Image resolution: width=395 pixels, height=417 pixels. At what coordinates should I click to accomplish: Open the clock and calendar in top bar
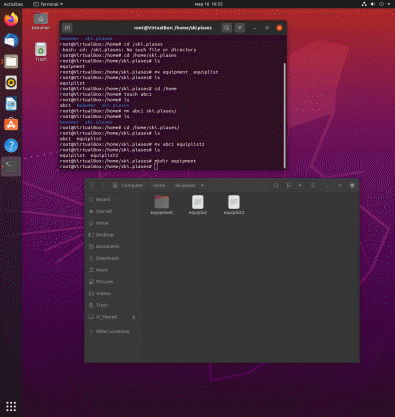209,4
